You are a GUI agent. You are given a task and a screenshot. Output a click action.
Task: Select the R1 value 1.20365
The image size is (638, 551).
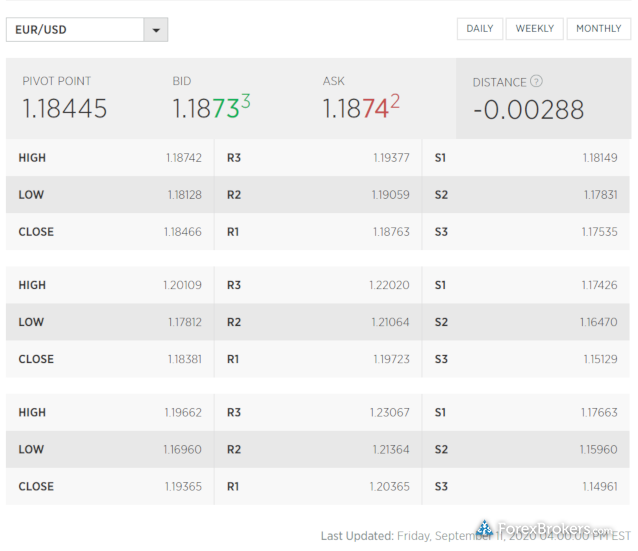390,486
